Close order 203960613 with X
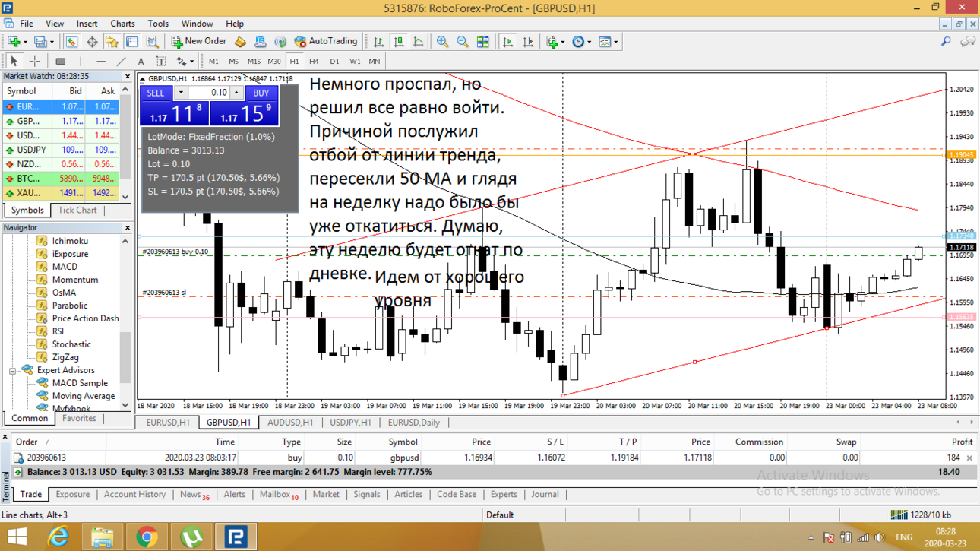 [969, 458]
